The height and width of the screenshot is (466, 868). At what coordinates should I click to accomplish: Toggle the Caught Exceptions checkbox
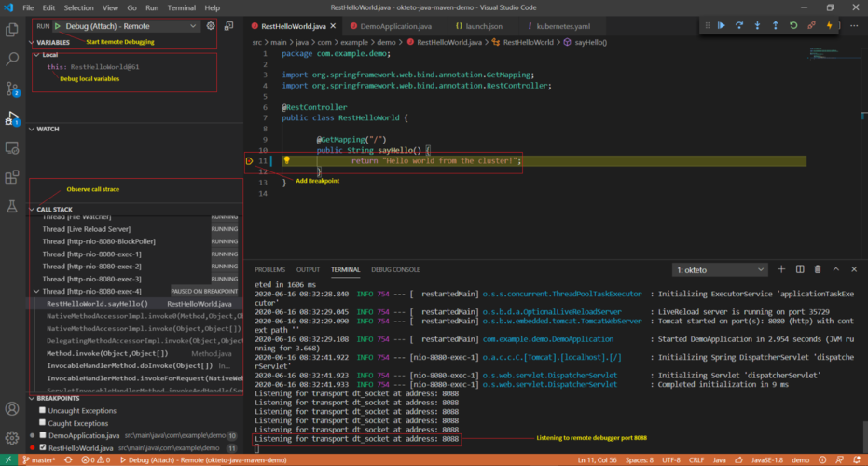[x=43, y=423]
